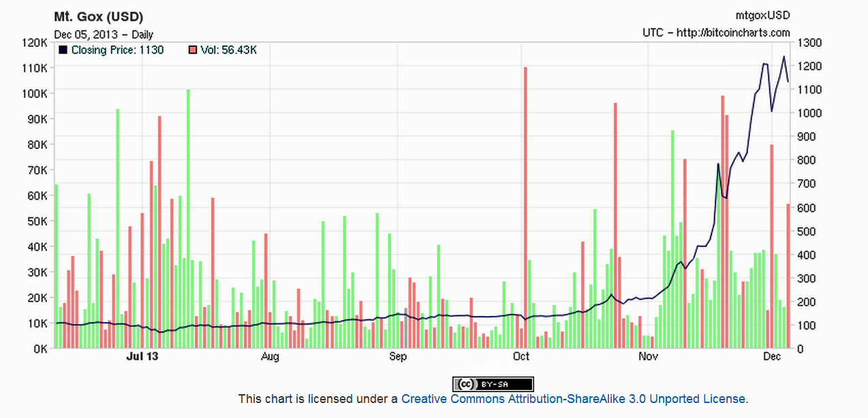Screen dimensions: 868x418
Task: Click the 'Closing Price: 1130' legend text
Action: point(117,50)
